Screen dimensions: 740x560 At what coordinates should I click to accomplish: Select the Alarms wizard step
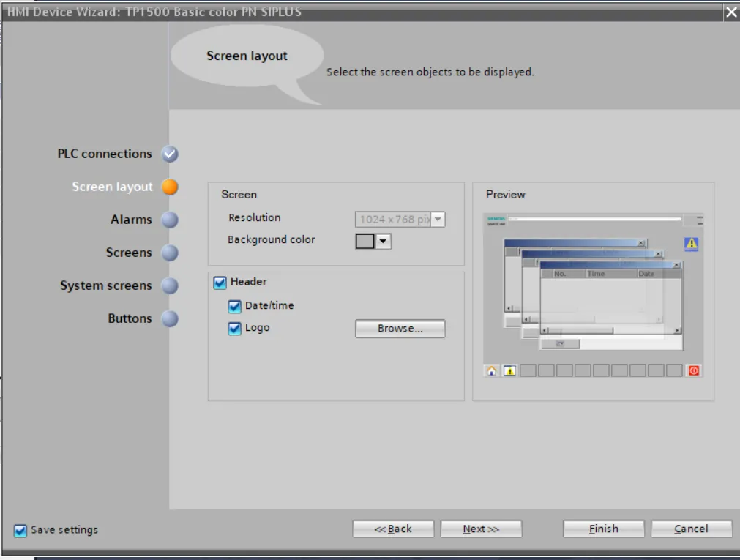(x=132, y=219)
